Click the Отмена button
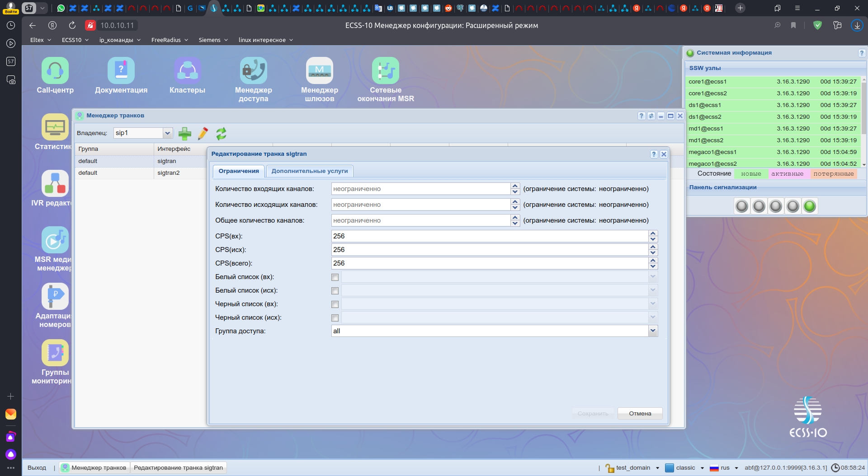The height and width of the screenshot is (476, 868). point(640,413)
